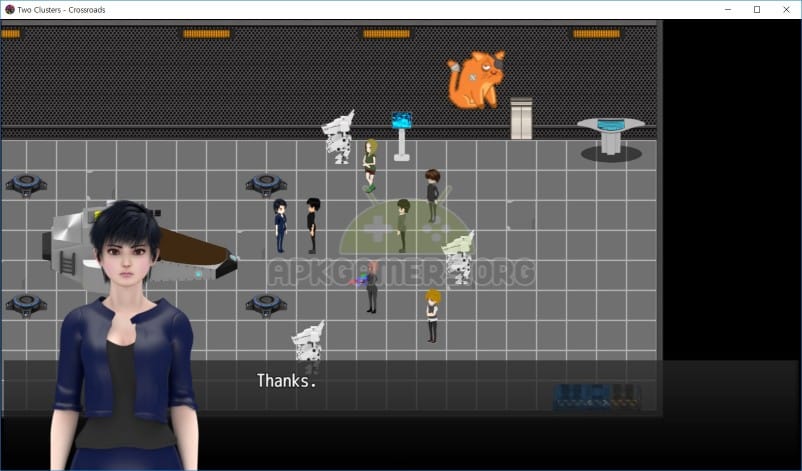802x471 pixels.
Task: Click the blonde girl in green shorts
Action: [x=370, y=164]
